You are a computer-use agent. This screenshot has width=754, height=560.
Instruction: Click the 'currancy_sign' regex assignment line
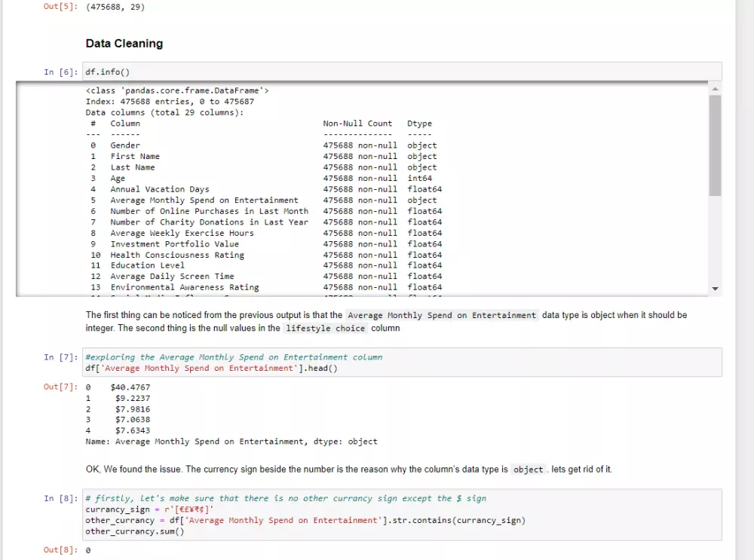pyautogui.click(x=149, y=510)
